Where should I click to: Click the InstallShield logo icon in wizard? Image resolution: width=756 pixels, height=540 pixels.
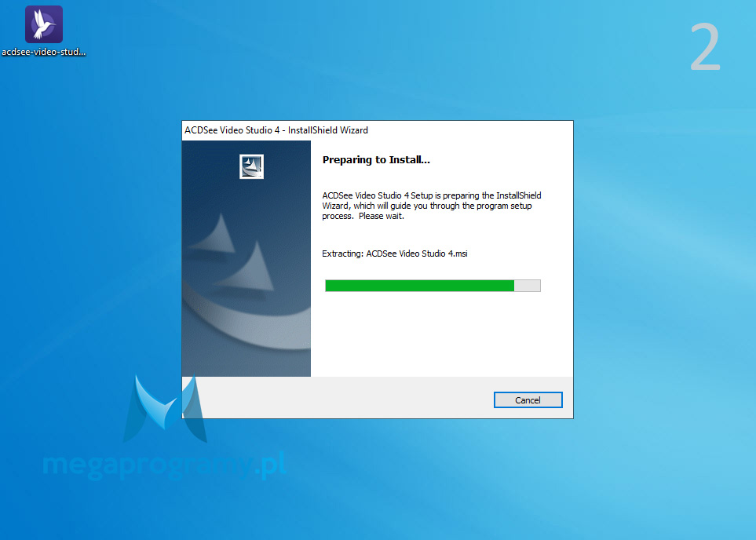click(252, 167)
